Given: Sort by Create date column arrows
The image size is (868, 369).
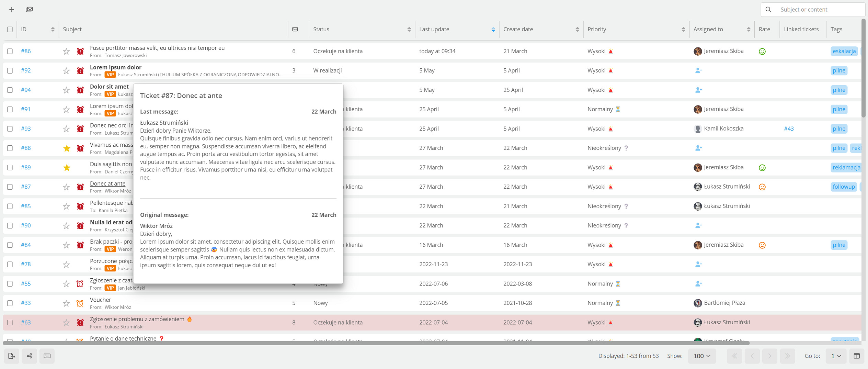Looking at the screenshot, I should point(577,29).
